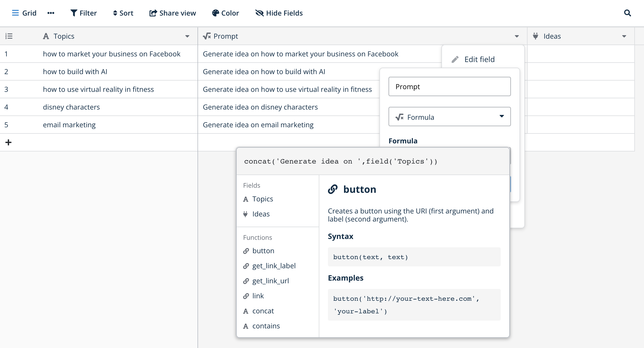Select the get_link_url function
The width and height of the screenshot is (644, 348).
click(x=270, y=281)
